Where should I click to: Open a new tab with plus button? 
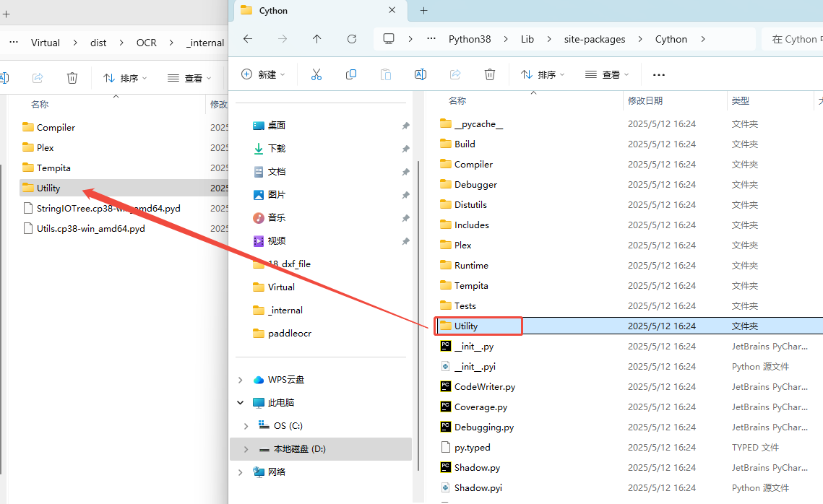[423, 11]
